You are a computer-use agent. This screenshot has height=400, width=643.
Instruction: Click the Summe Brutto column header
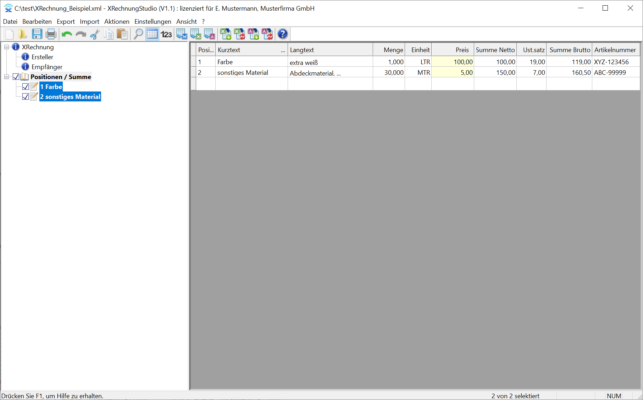pyautogui.click(x=570, y=50)
